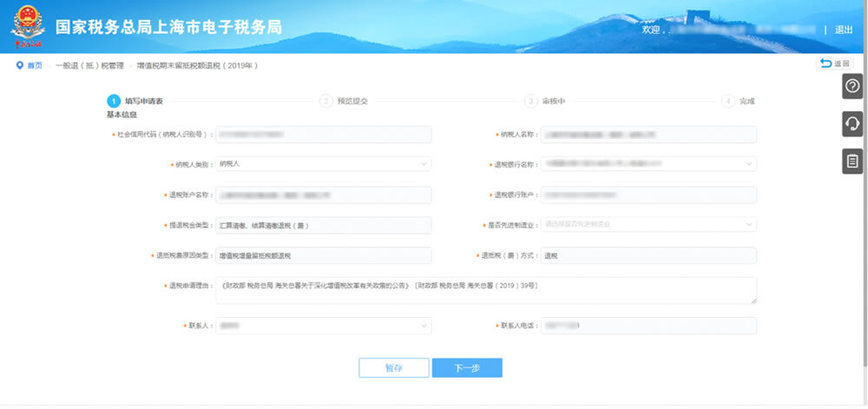The width and height of the screenshot is (868, 409).
Task: Click the 退出 logout link
Action: click(843, 30)
